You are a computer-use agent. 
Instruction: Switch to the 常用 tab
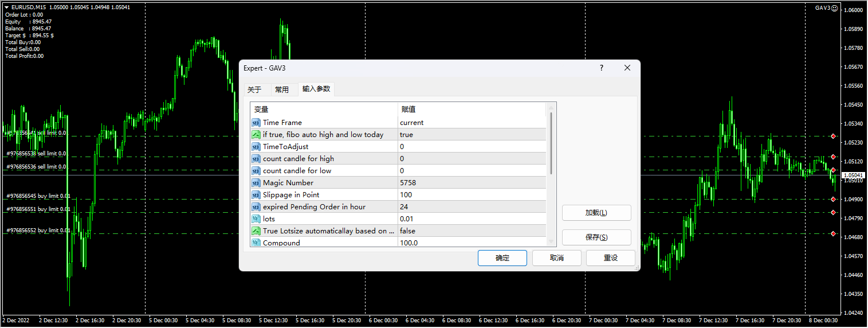pos(282,89)
